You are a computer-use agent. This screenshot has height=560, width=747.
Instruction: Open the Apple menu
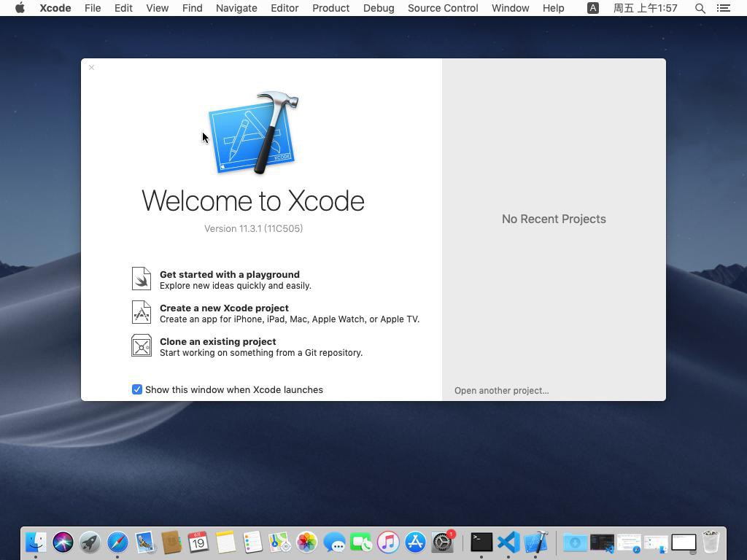tap(20, 8)
